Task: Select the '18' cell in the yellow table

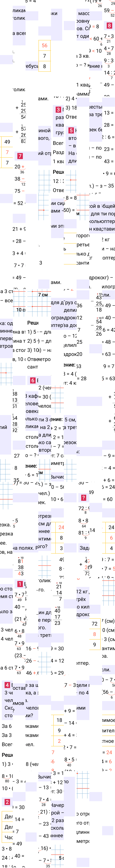Action: coord(59,720)
